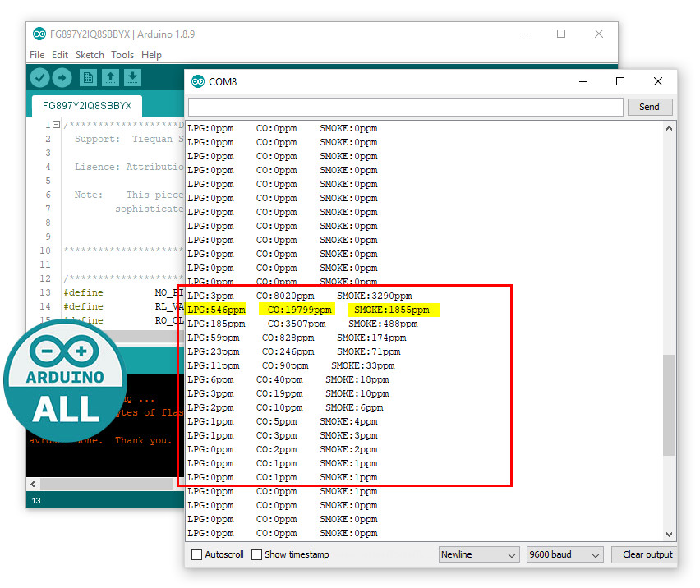This screenshot has height=588, width=700.
Task: Click the CO:8020ppm value
Action: pos(285,296)
